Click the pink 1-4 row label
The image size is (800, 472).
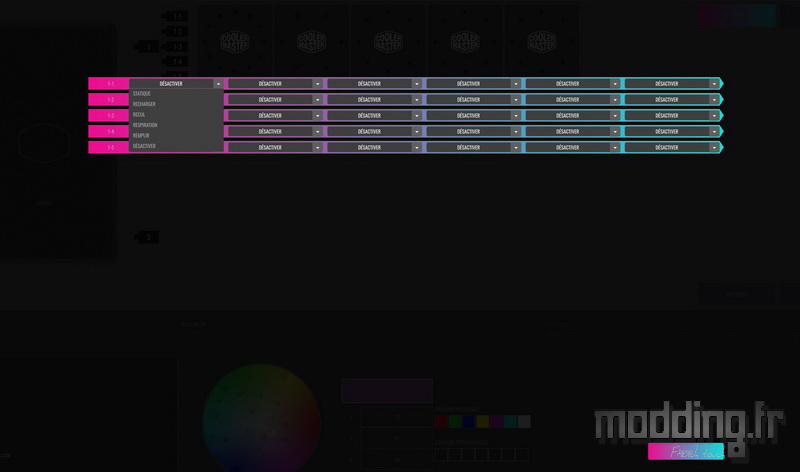pos(109,132)
